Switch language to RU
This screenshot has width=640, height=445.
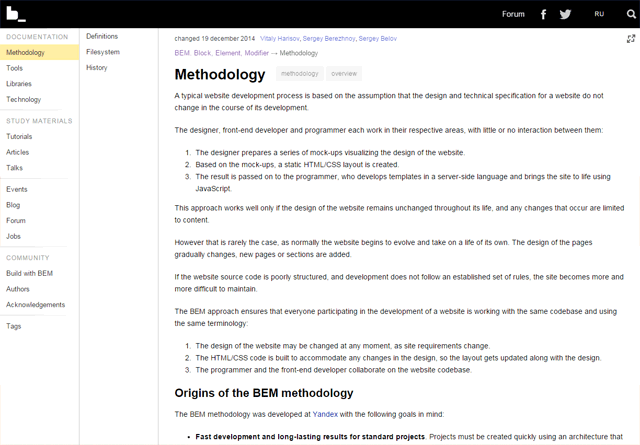tap(599, 14)
